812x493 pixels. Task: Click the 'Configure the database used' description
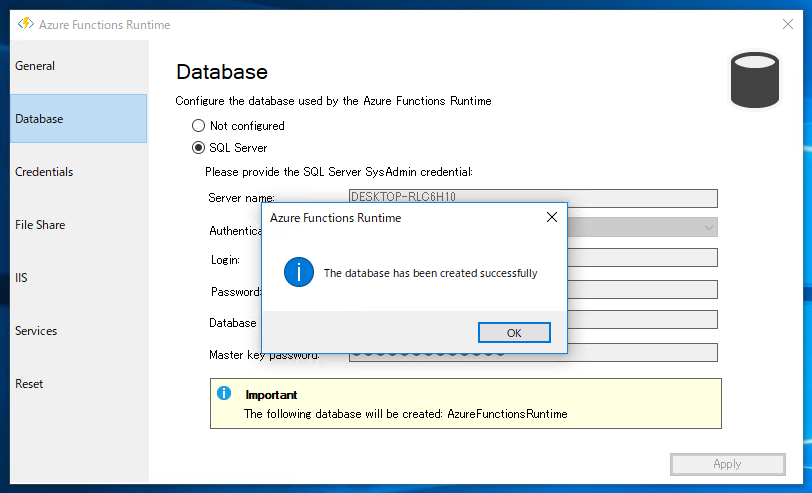point(333,101)
